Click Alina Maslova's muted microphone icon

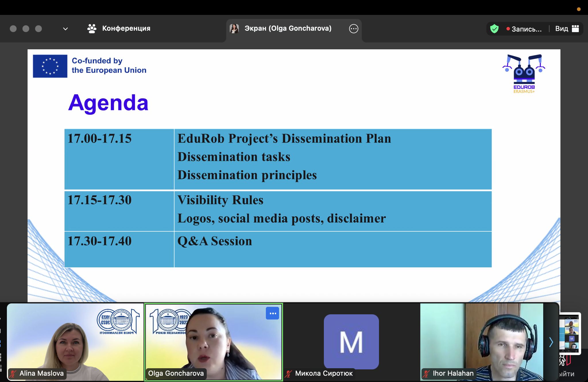13,373
